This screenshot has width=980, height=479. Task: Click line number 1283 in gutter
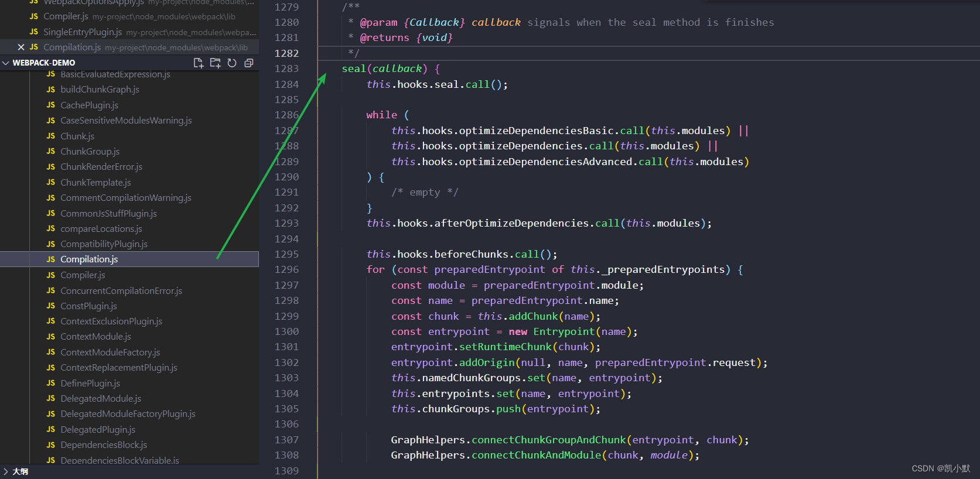tap(286, 69)
